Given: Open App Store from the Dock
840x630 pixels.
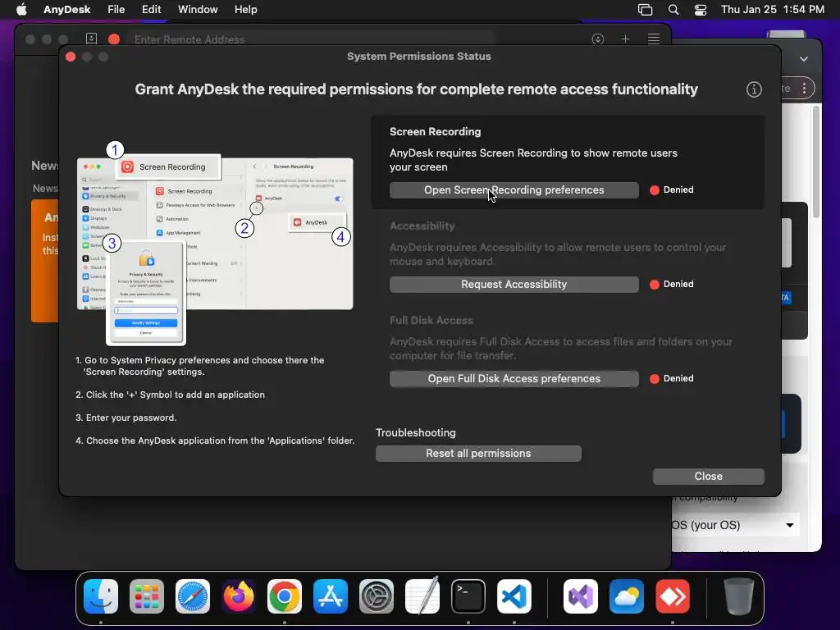Looking at the screenshot, I should point(331,596).
